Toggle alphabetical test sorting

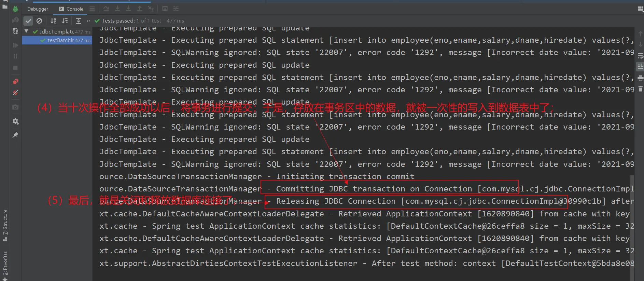[x=53, y=21]
